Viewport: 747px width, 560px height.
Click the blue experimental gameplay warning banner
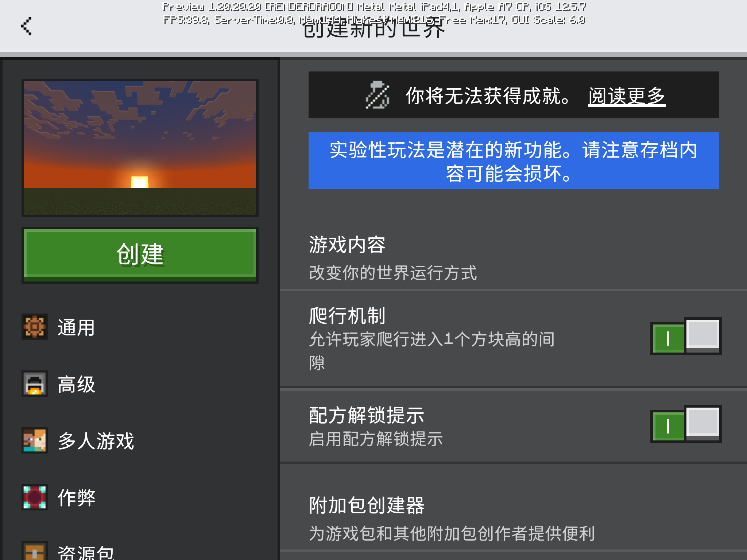click(514, 161)
